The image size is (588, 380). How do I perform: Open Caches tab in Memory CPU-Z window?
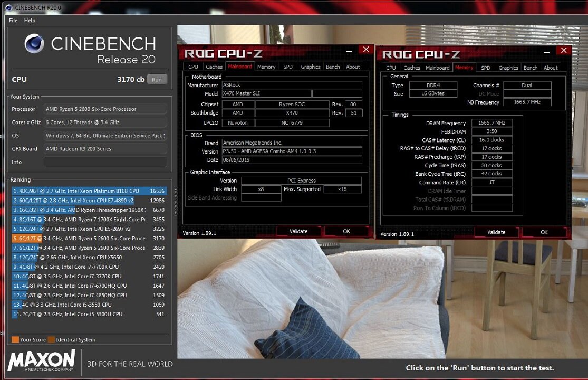click(x=412, y=68)
